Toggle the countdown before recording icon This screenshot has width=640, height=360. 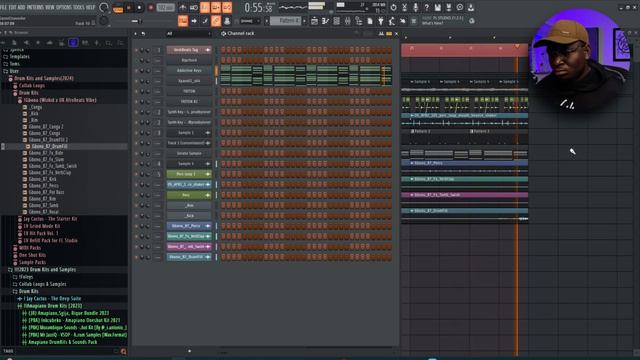(x=205, y=7)
